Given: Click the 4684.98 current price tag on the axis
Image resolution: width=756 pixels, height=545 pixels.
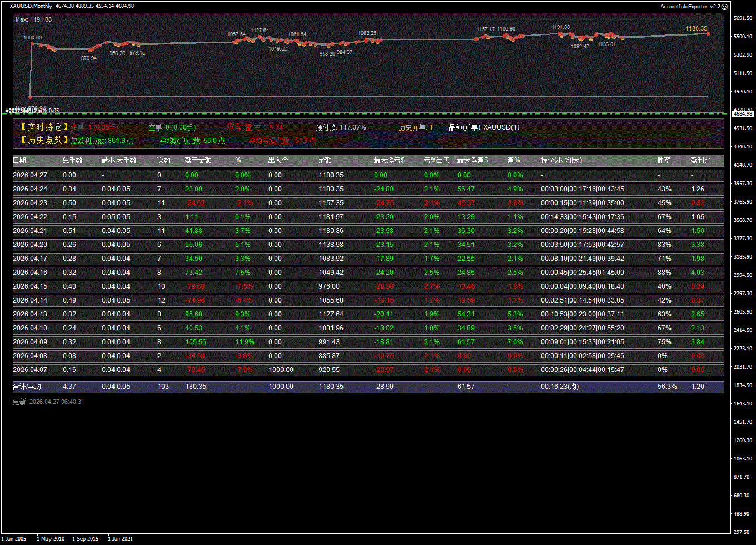Looking at the screenshot, I should pos(743,113).
